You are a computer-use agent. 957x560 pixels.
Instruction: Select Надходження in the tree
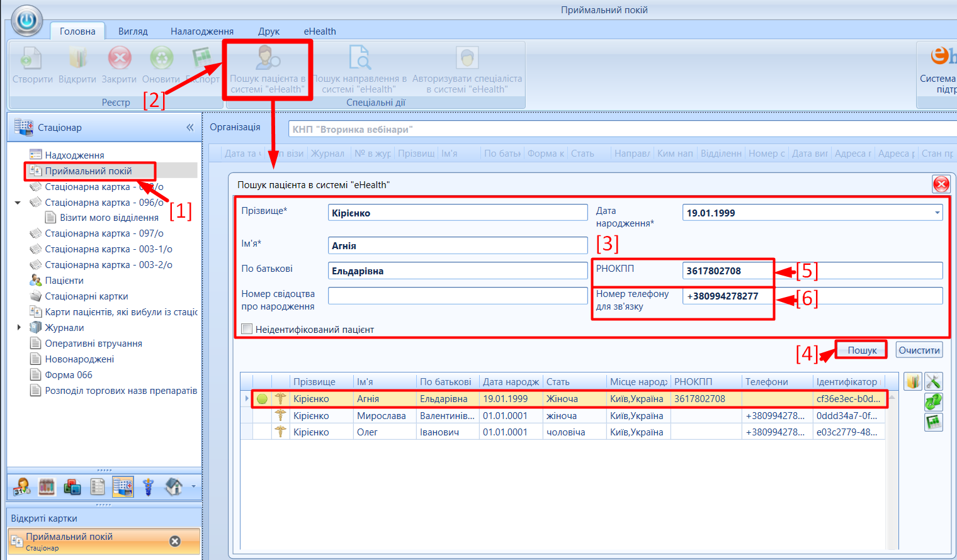click(x=74, y=155)
